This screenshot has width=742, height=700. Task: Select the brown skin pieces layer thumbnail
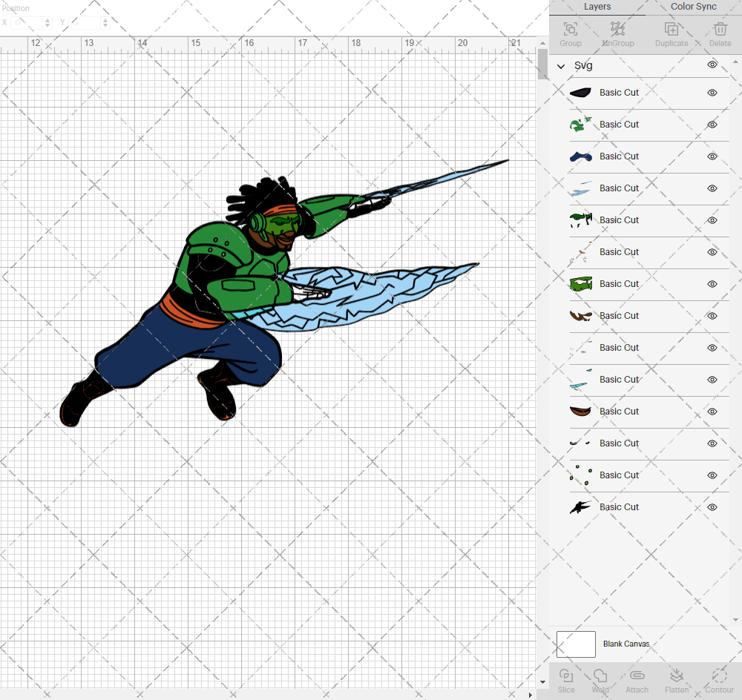point(581,316)
